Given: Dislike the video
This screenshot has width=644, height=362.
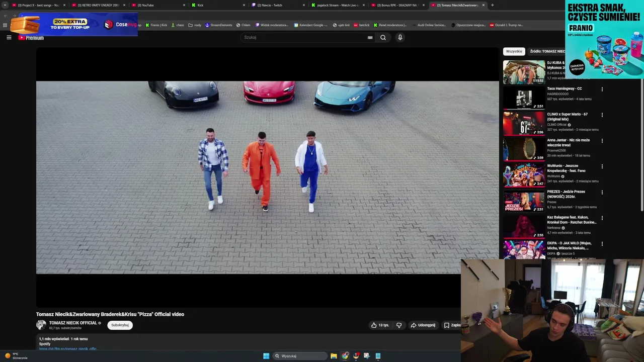Looking at the screenshot, I should [399, 325].
